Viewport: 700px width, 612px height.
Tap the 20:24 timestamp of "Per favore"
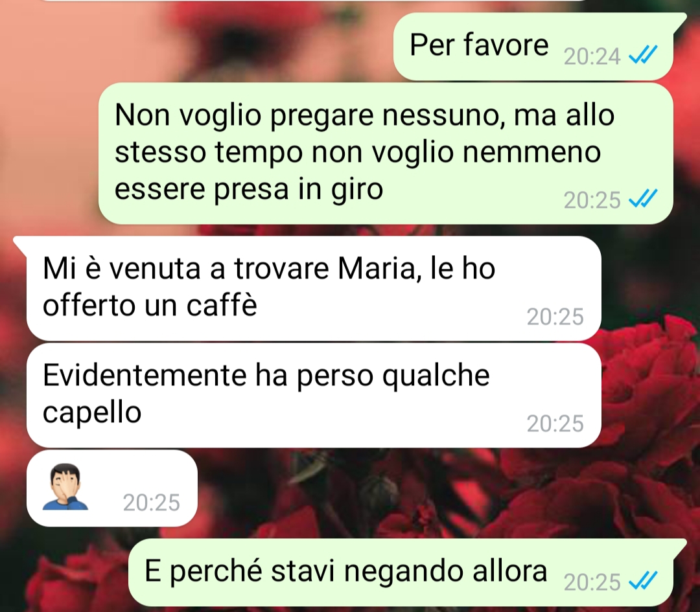tap(592, 56)
